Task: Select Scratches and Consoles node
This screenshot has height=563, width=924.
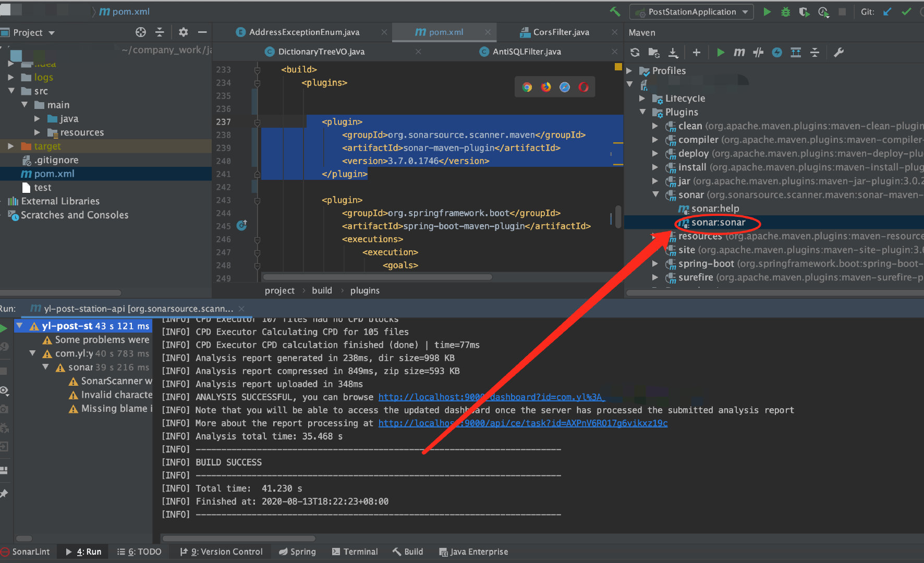Action: click(74, 215)
